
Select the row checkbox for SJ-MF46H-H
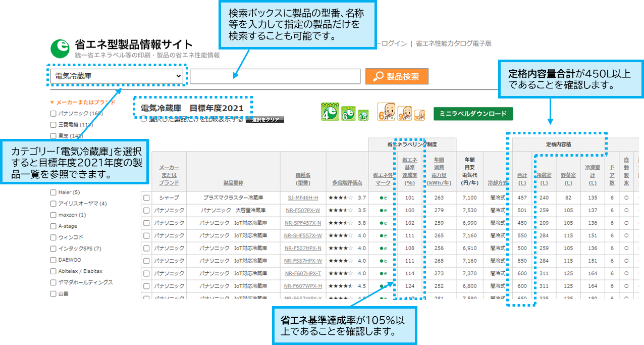pos(146,198)
